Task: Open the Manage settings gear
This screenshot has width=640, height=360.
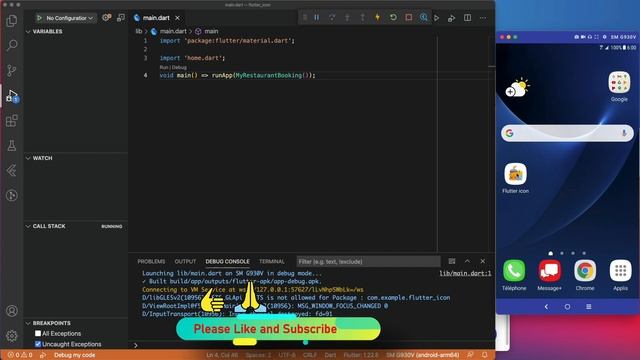Action: (x=12, y=336)
